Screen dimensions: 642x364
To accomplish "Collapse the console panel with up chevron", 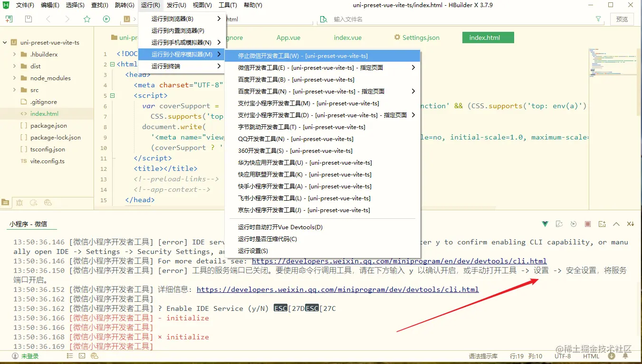I will tap(616, 224).
